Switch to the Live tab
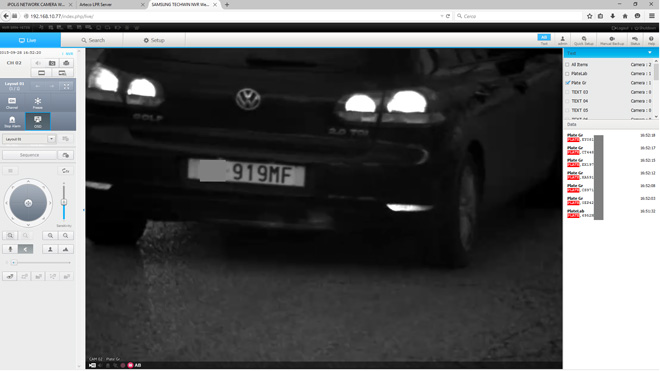The image size is (660, 371). pos(30,40)
